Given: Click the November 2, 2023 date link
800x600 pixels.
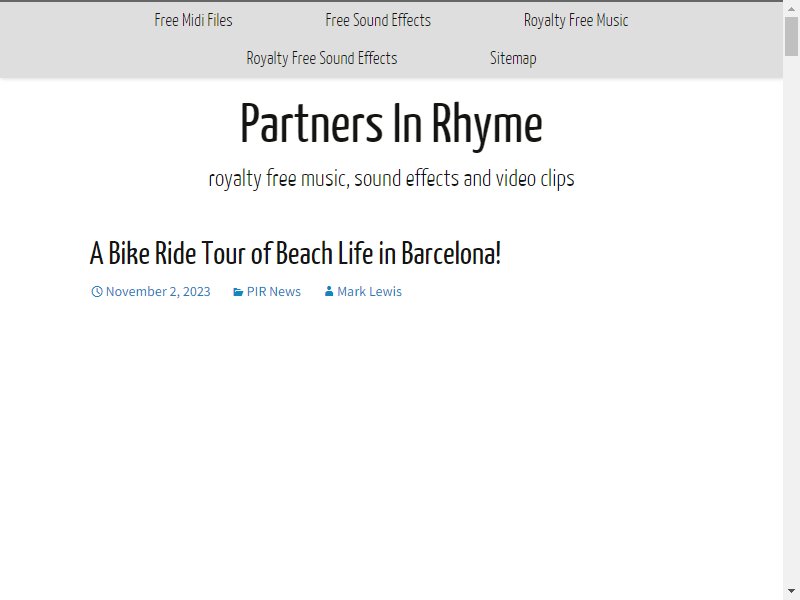Looking at the screenshot, I should (x=158, y=291).
